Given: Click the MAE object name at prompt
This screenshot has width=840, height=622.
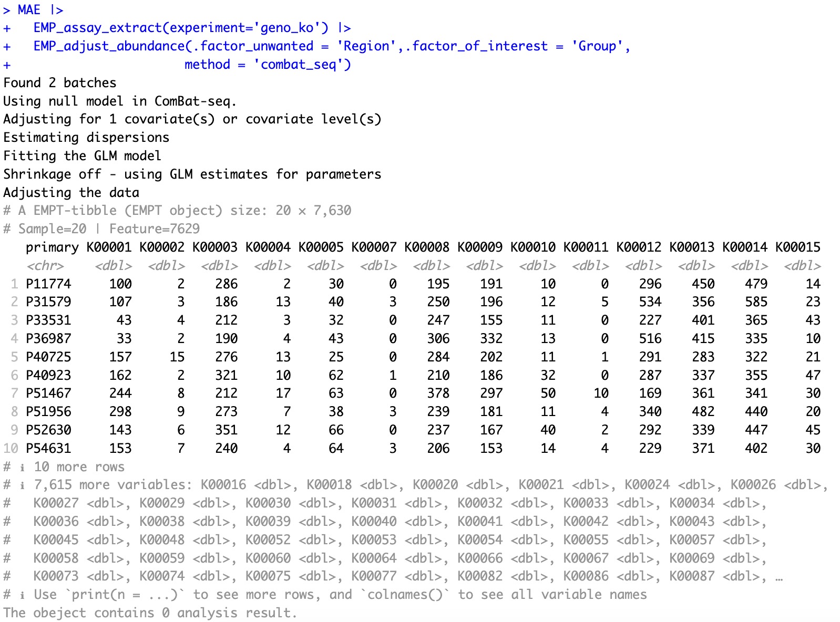Looking at the screenshot, I should point(29,10).
